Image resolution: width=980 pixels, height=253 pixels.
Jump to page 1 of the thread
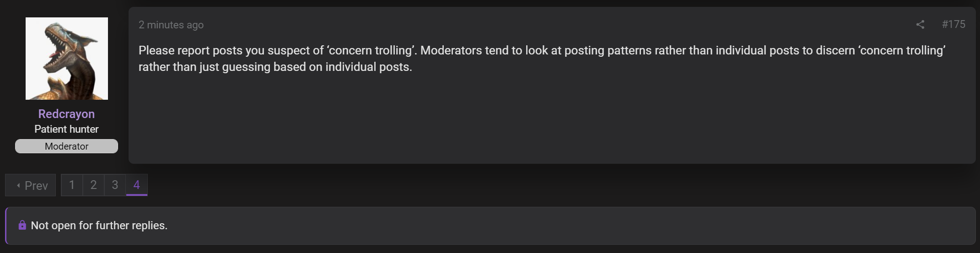tap(72, 185)
